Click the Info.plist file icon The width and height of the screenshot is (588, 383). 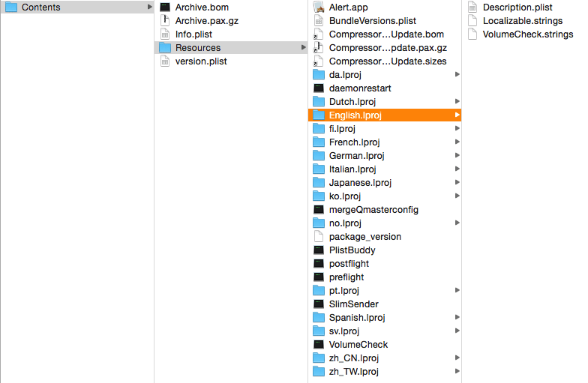(x=165, y=34)
